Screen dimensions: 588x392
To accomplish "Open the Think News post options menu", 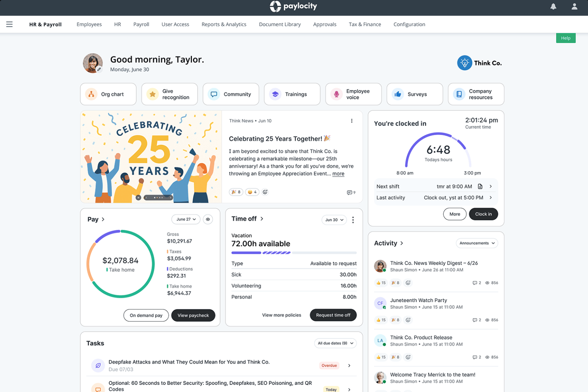I will (352, 121).
